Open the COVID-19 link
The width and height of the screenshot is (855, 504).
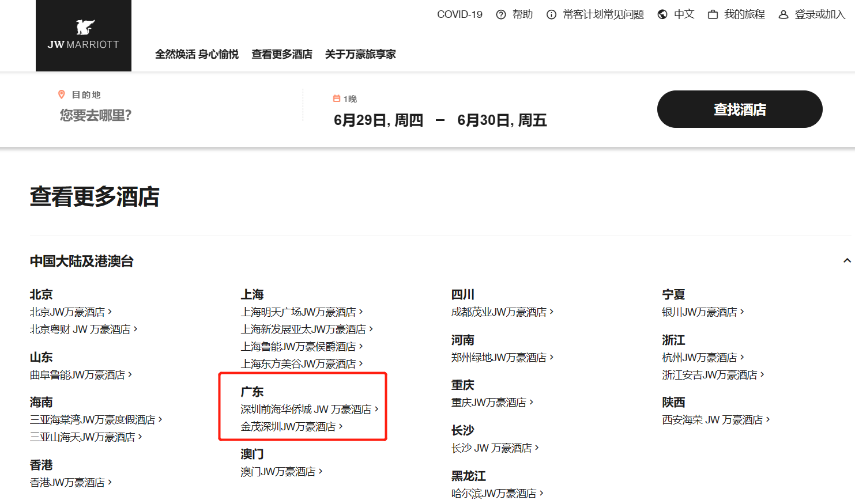tap(459, 14)
